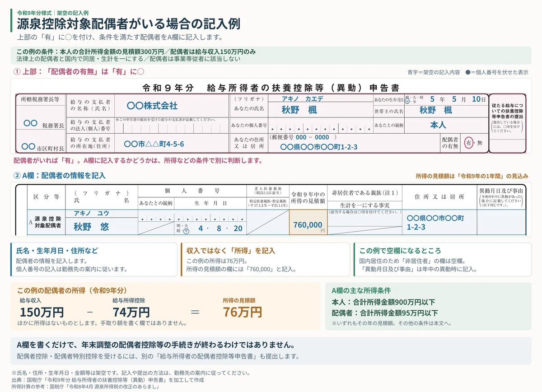
Task: Click your address ○○県○○市○○町1-2-3 in the upper form
Action: coord(319,147)
